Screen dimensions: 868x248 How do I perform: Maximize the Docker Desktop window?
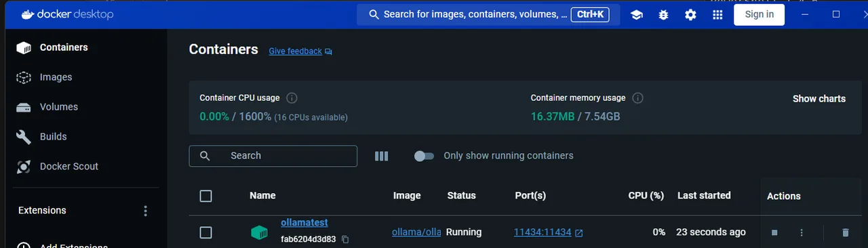(836, 14)
